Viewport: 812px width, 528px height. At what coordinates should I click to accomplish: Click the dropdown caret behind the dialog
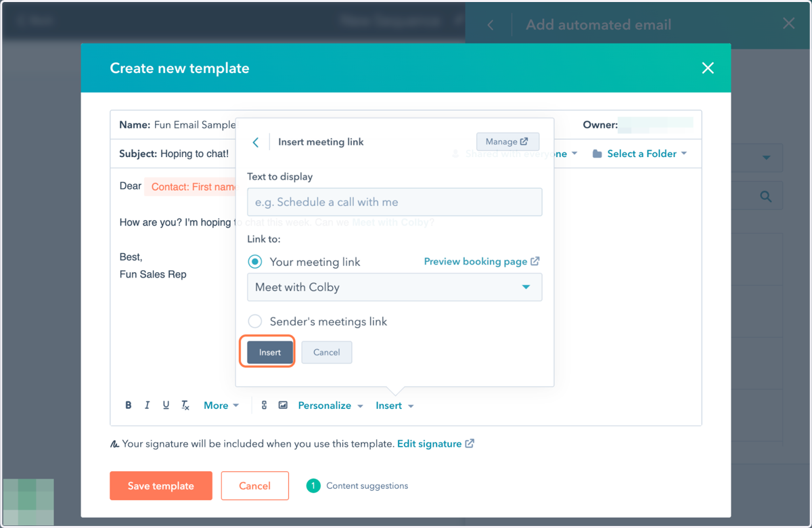(766, 158)
